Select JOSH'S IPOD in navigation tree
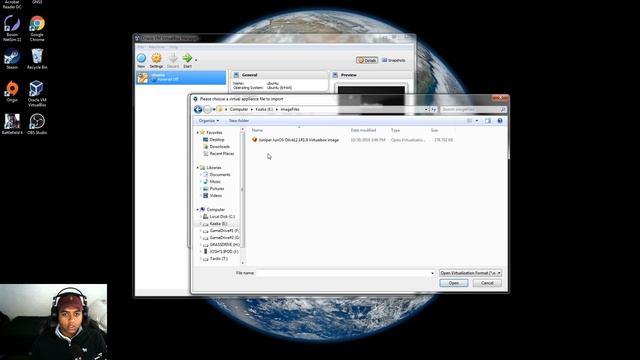This screenshot has width=640, height=360. [x=223, y=251]
